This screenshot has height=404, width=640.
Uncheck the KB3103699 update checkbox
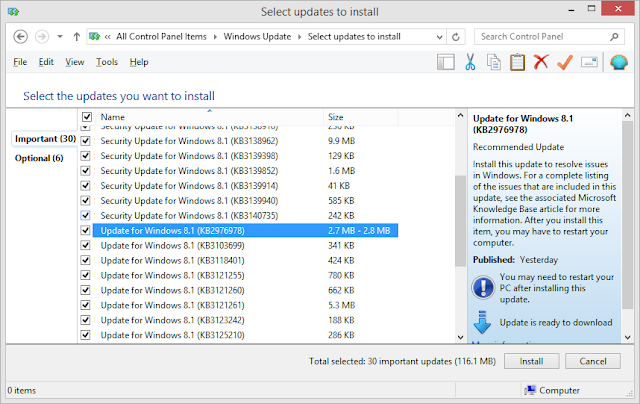(x=85, y=245)
